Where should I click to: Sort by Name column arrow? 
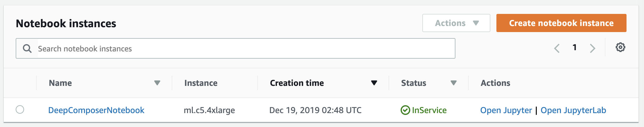pyautogui.click(x=157, y=83)
